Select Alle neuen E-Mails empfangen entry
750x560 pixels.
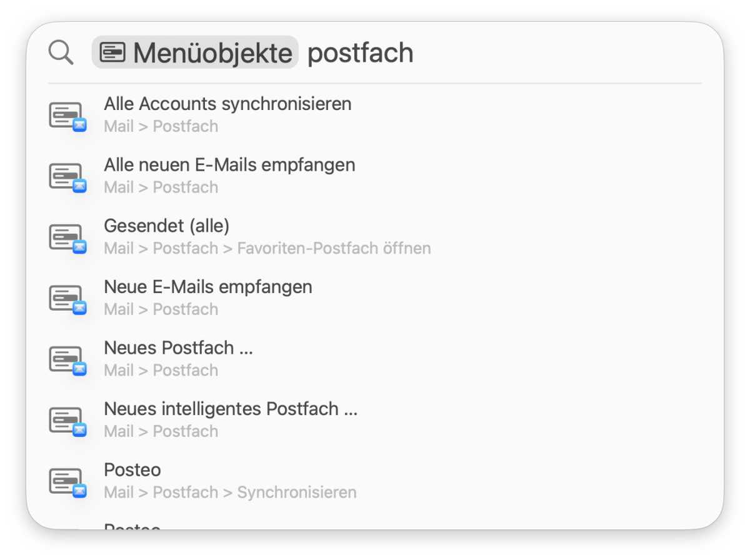click(x=230, y=164)
